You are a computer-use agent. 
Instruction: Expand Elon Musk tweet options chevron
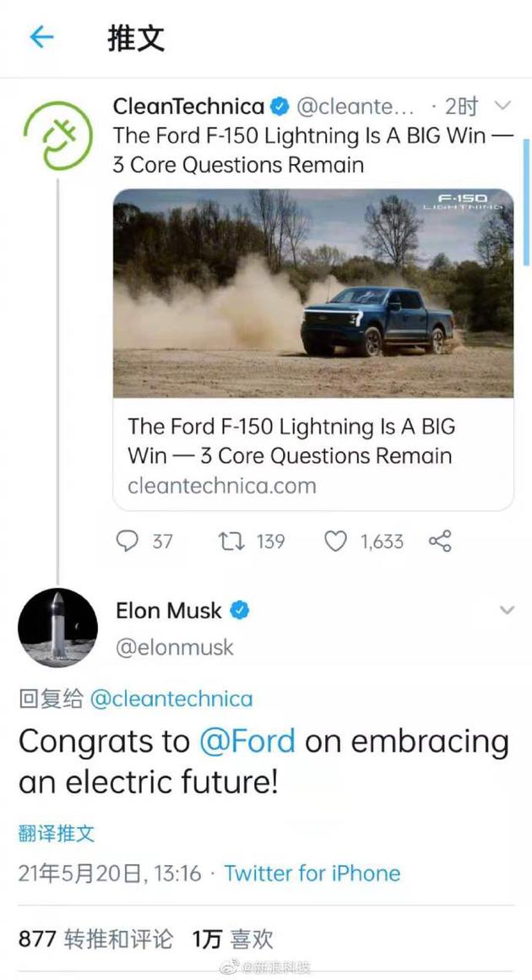click(507, 610)
